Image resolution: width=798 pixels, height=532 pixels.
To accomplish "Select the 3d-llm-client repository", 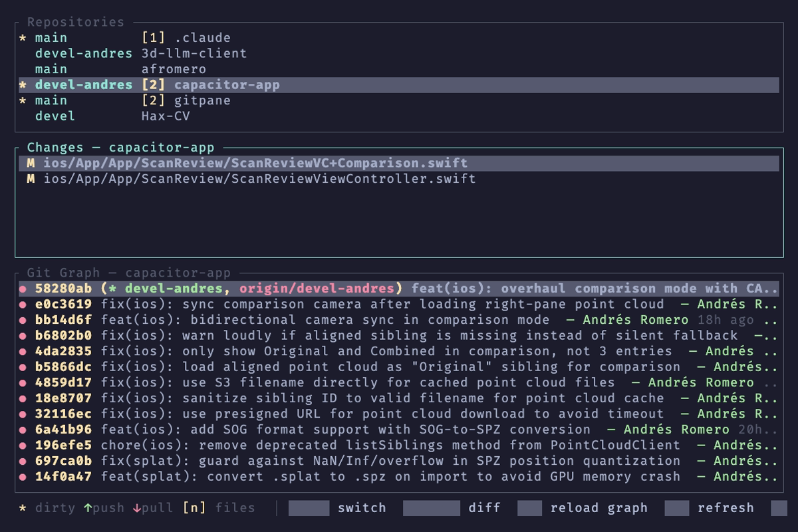I will (194, 53).
